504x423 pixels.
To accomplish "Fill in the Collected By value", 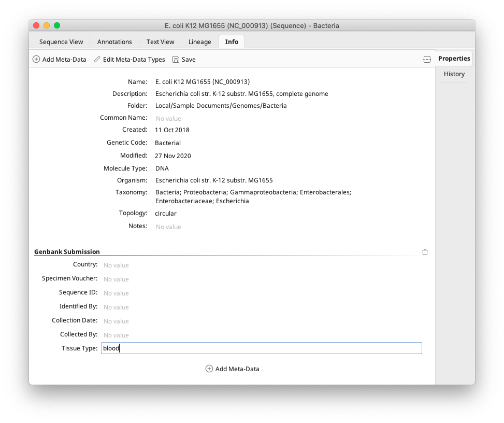I will tap(116, 335).
